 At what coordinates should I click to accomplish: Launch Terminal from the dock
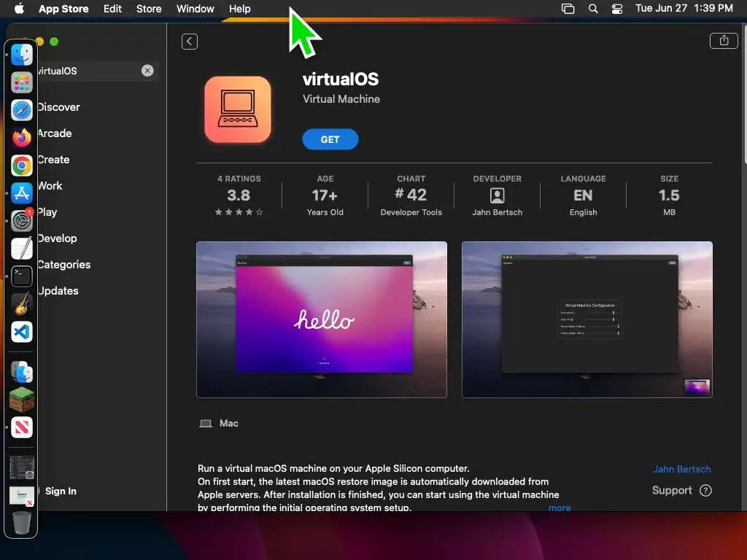pos(21,276)
